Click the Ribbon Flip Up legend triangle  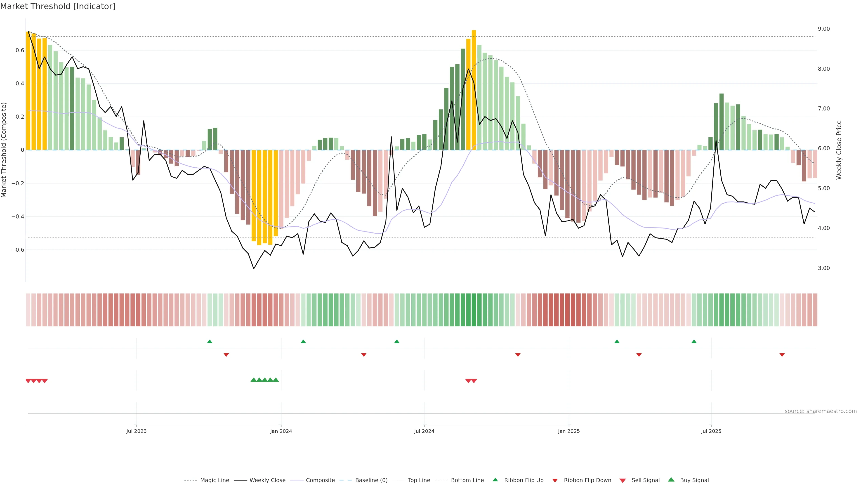click(495, 480)
